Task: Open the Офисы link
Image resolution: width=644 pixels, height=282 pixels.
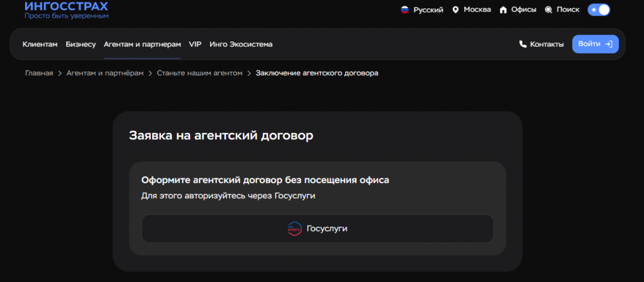Action: click(x=524, y=9)
